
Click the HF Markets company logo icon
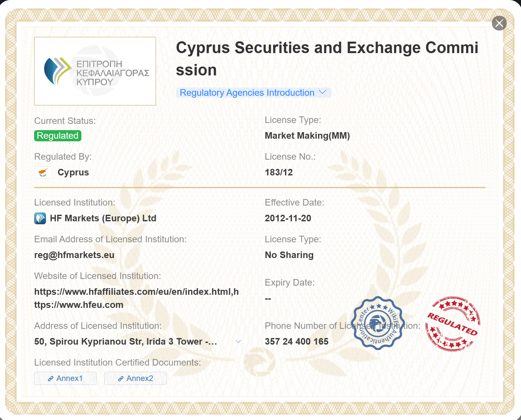pos(40,218)
